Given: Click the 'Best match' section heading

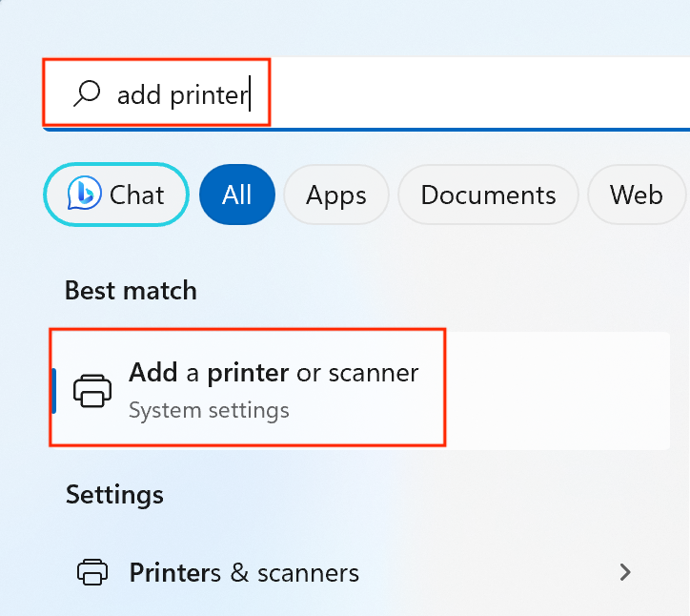Looking at the screenshot, I should pos(131,291).
